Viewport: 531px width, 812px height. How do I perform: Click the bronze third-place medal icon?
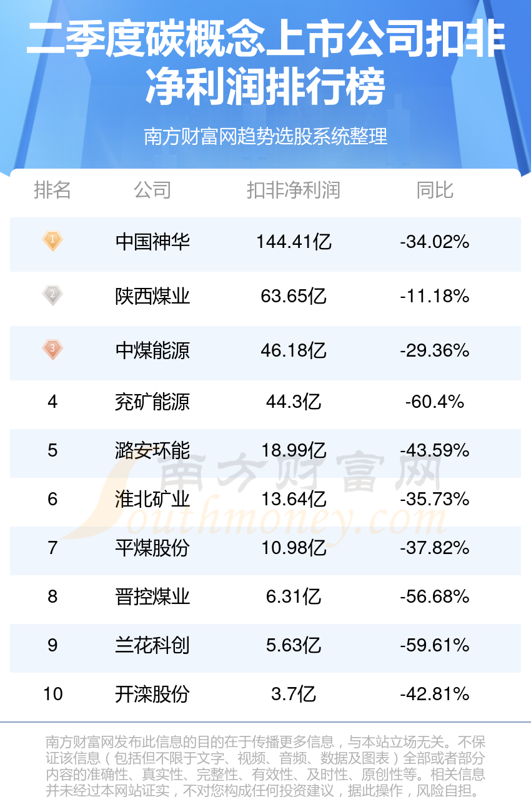(x=52, y=349)
